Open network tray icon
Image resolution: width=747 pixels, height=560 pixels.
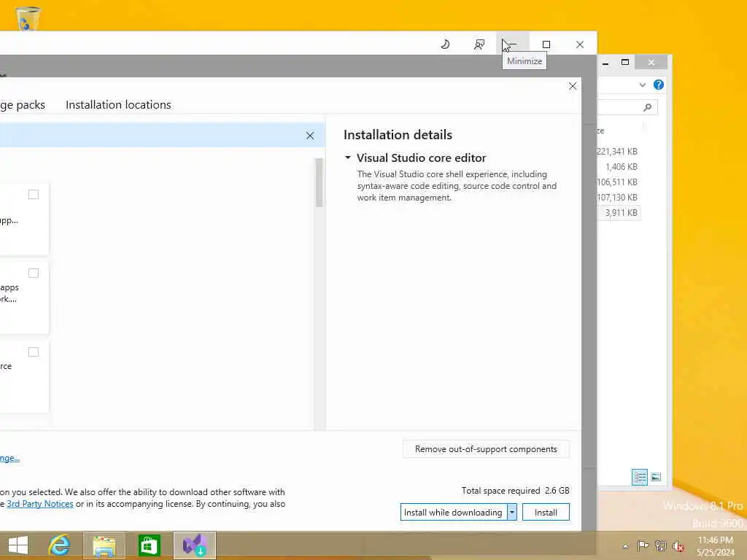660,545
